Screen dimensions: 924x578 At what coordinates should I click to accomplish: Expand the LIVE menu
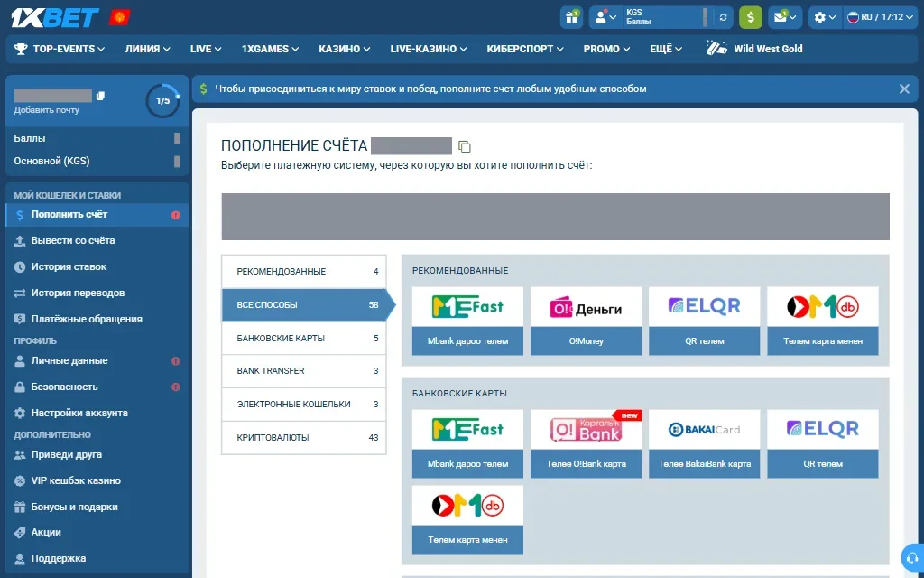click(x=206, y=49)
